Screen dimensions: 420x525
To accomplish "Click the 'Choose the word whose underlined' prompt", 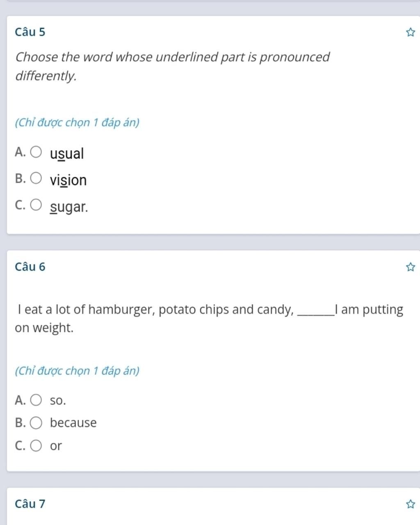I will click(172, 66).
